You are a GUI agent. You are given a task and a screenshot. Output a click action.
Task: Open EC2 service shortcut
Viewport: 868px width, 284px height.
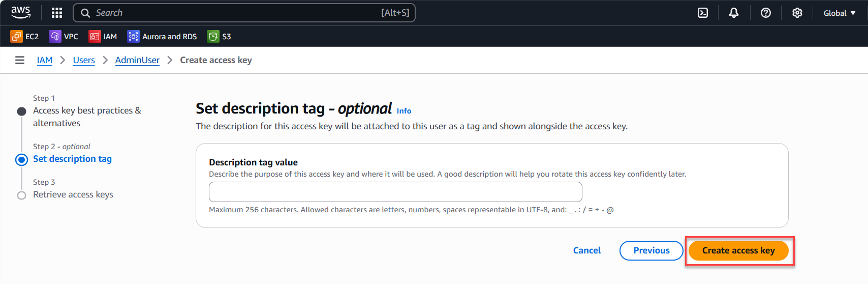tap(24, 37)
